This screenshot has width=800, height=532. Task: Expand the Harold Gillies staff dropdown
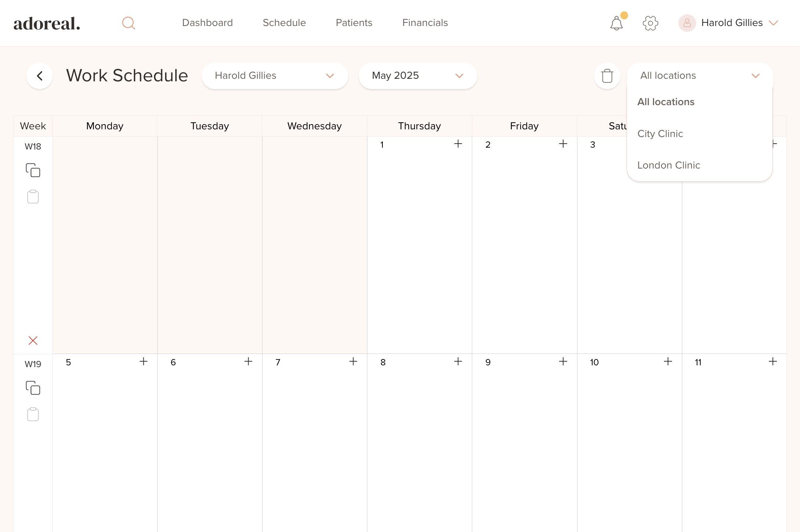pos(275,76)
